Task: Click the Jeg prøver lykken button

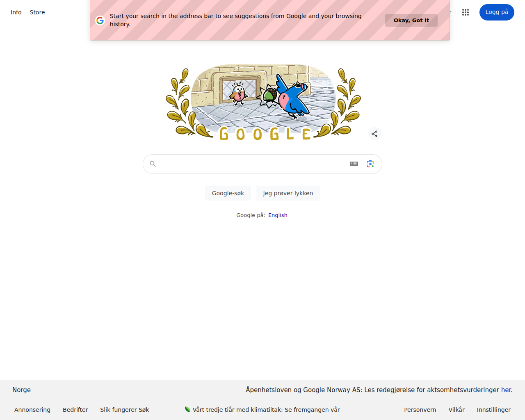Action: 288,193
